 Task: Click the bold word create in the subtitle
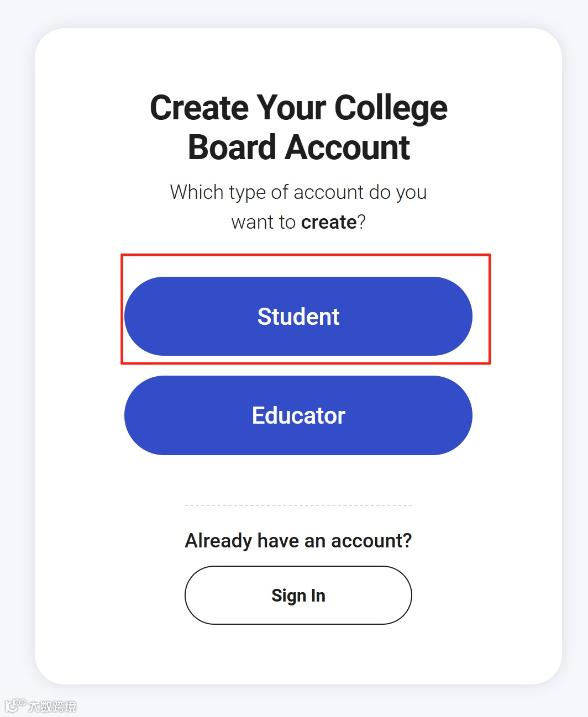pyautogui.click(x=329, y=222)
